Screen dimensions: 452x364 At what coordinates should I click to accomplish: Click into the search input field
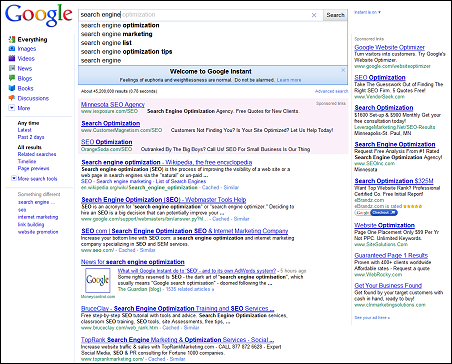click(201, 15)
